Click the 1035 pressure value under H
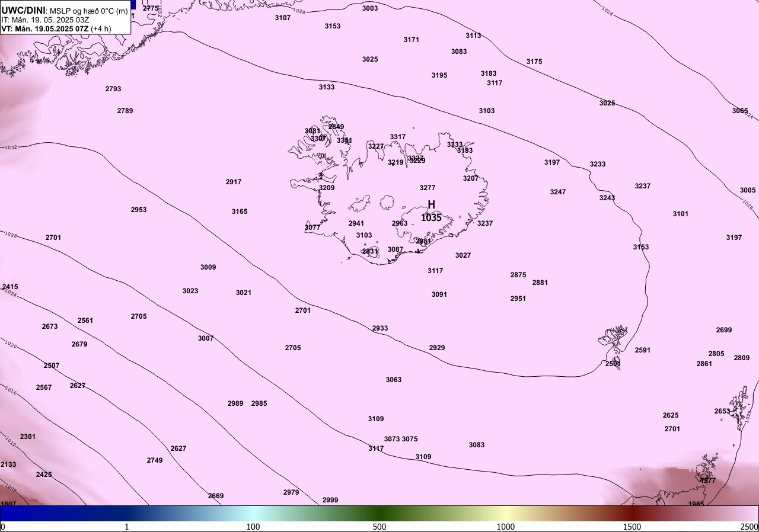This screenshot has width=759, height=532. click(x=431, y=217)
